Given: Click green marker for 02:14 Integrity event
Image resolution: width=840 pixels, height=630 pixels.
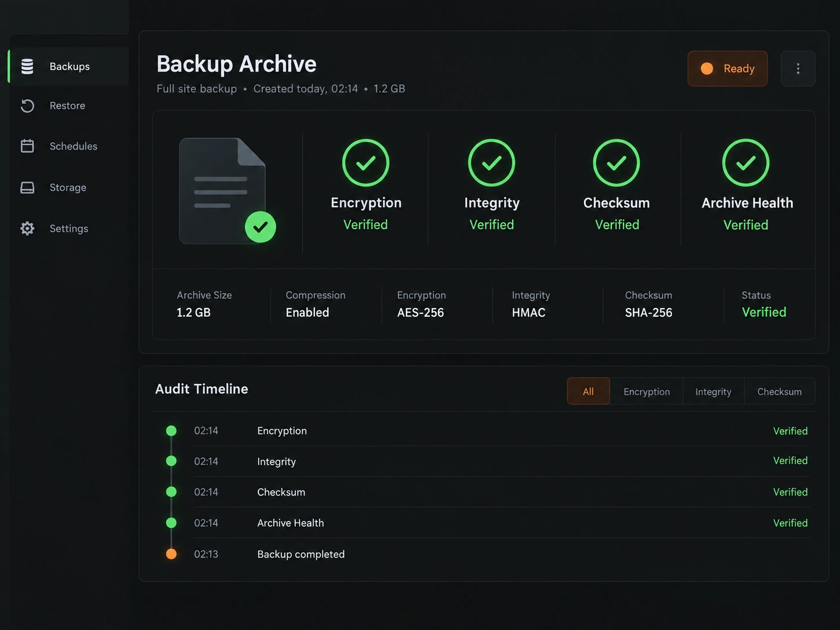Looking at the screenshot, I should [x=171, y=461].
